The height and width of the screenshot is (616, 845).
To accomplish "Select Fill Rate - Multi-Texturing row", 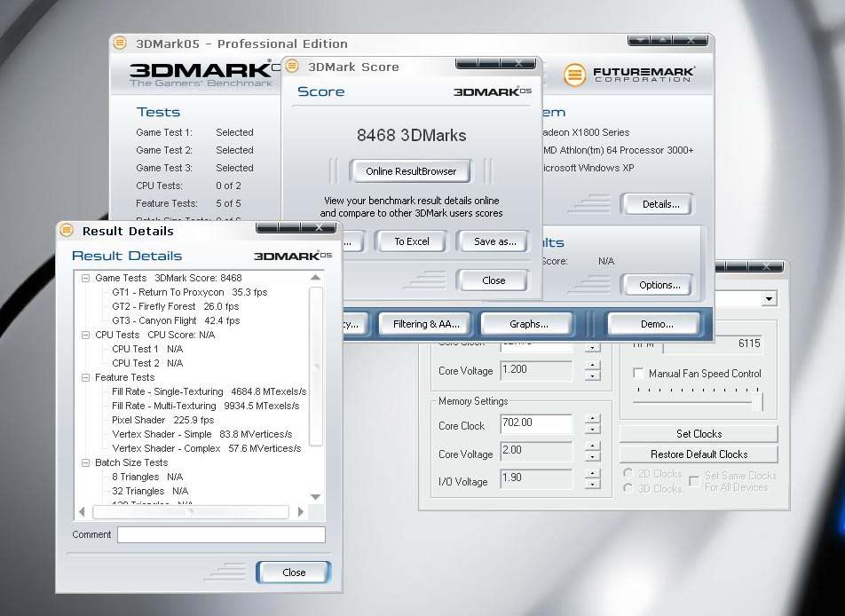I will point(205,406).
